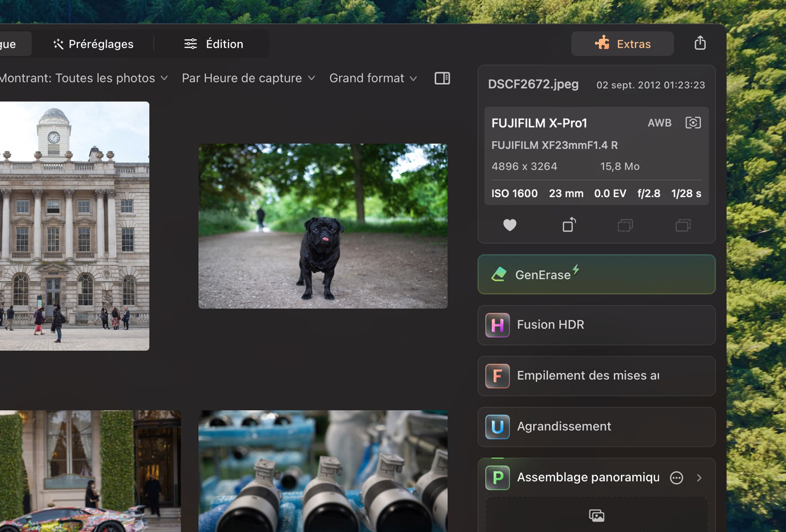Click the panorama P icon
Screen dimensions: 786x532
pyautogui.click(x=497, y=478)
